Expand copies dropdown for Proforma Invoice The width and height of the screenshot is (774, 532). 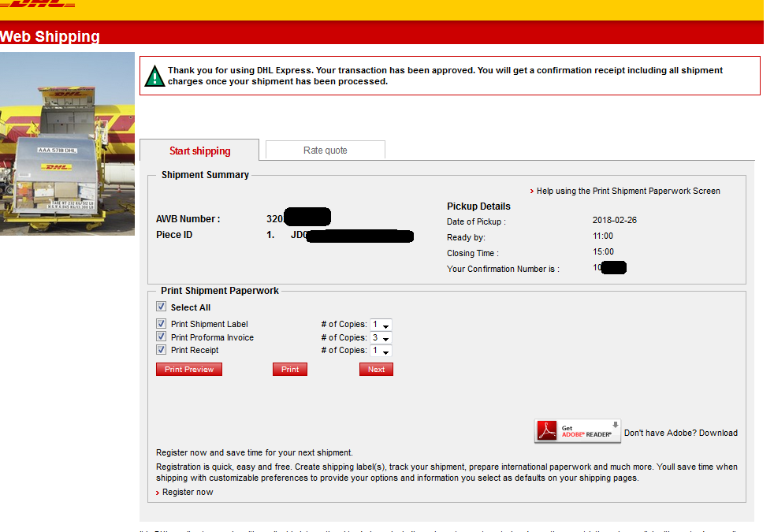click(381, 338)
